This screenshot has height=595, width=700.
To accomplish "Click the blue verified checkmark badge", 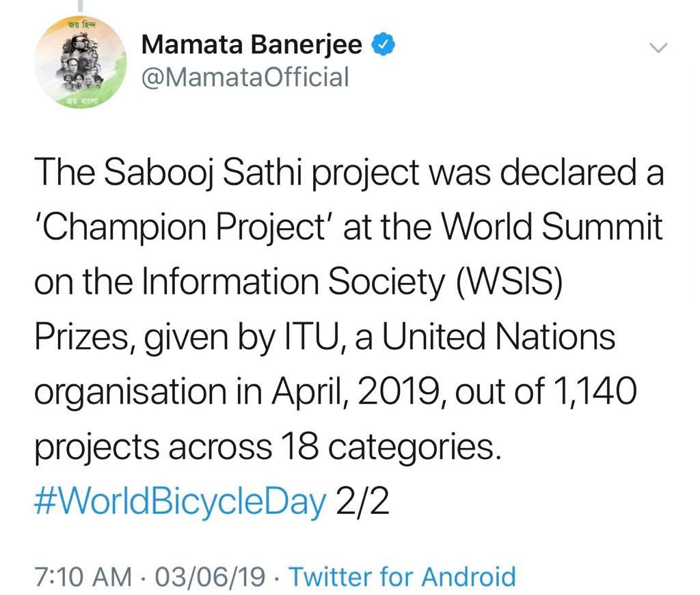I will tap(383, 44).
